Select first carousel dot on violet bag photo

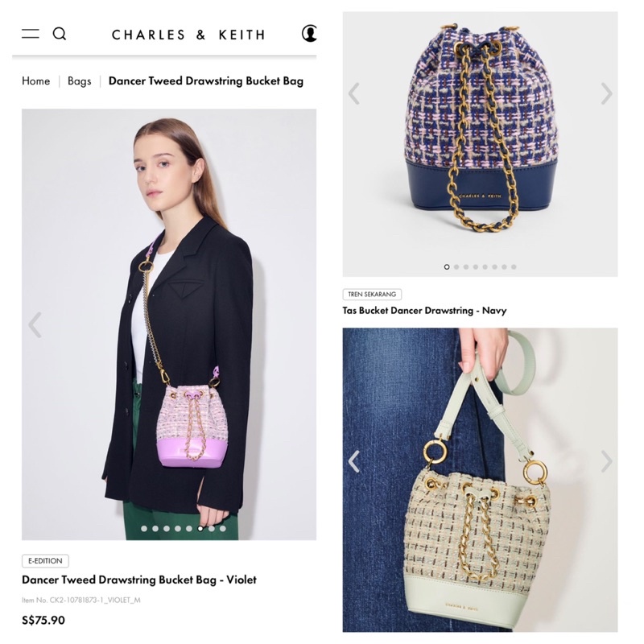coord(144,529)
